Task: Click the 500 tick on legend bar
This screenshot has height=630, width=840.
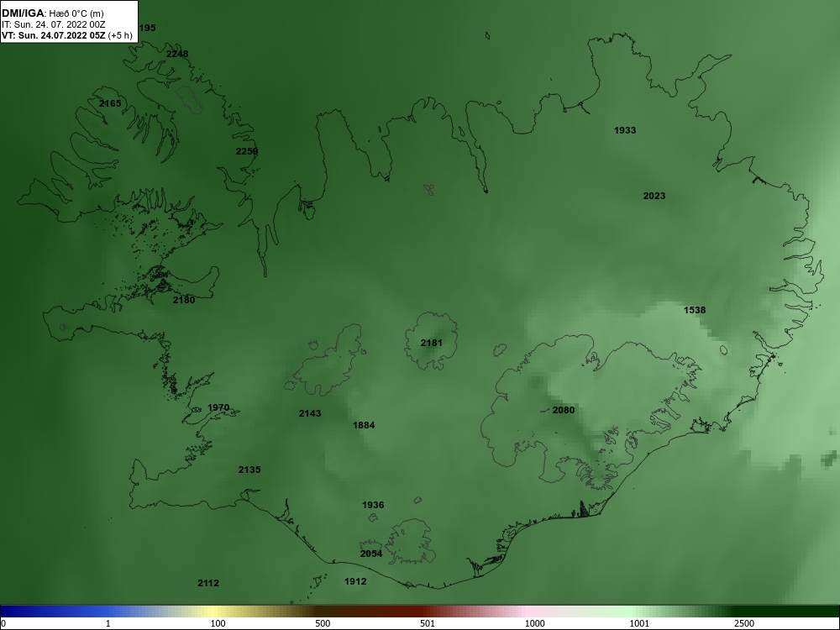Action: (x=323, y=623)
